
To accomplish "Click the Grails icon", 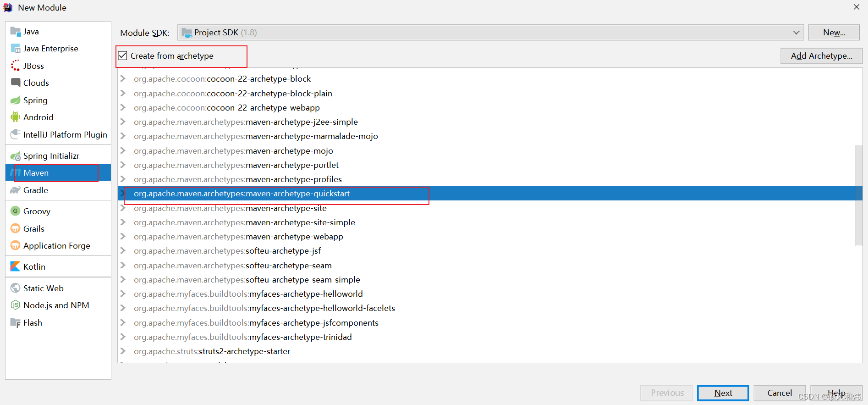I will tap(16, 228).
